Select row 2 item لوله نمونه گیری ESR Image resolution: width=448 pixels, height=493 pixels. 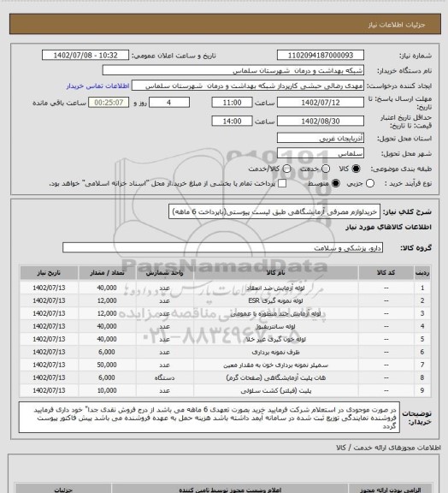point(275,301)
